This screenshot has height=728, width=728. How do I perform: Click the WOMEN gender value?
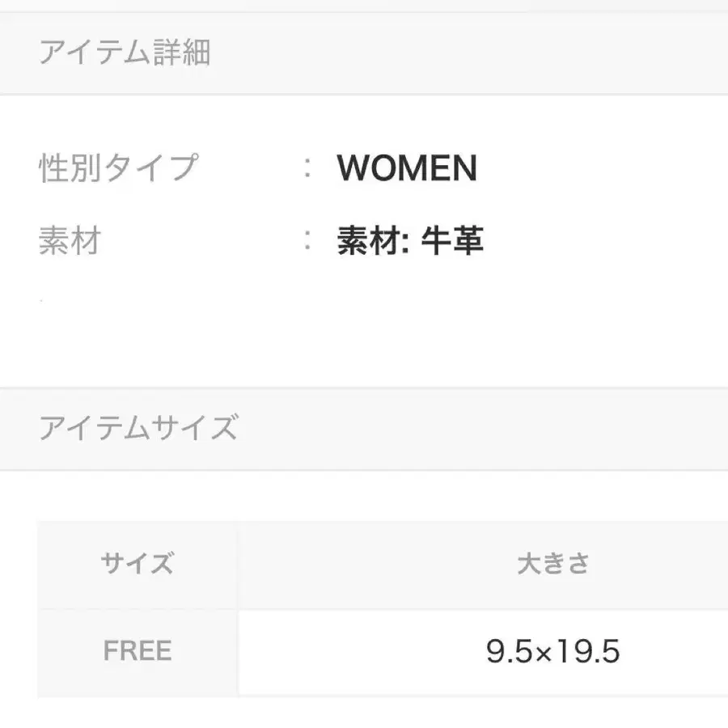click(407, 168)
